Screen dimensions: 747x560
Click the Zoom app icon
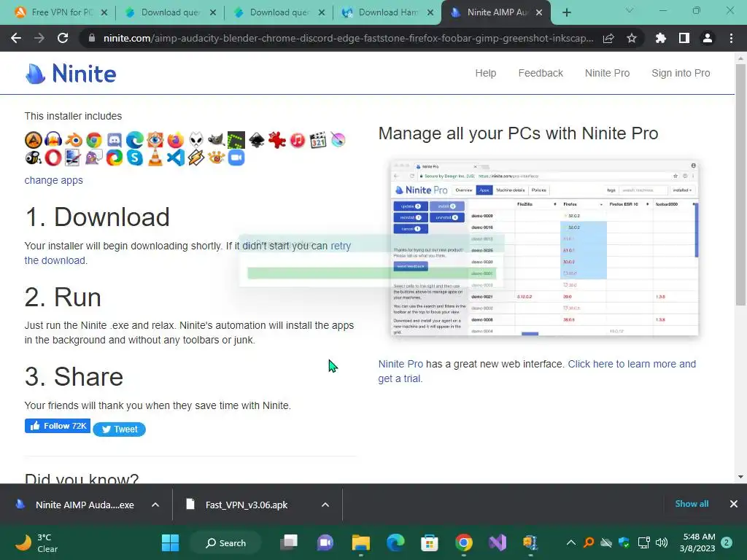pos(236,157)
